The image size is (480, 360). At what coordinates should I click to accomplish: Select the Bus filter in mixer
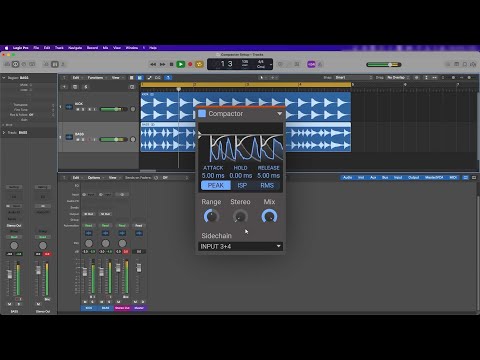tap(385, 178)
